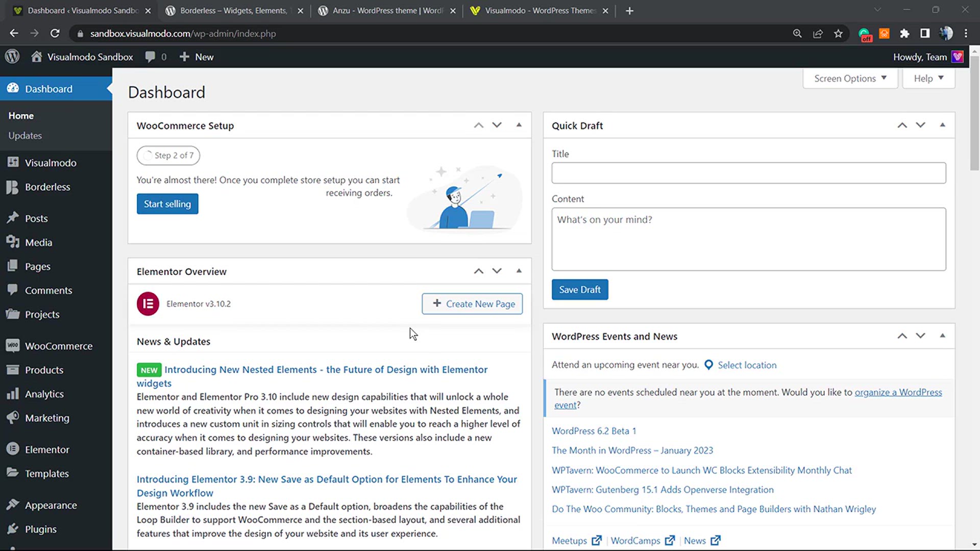Click the Step 2 of 7 progress pill
Viewport: 980px width, 551px height.
[x=168, y=155]
